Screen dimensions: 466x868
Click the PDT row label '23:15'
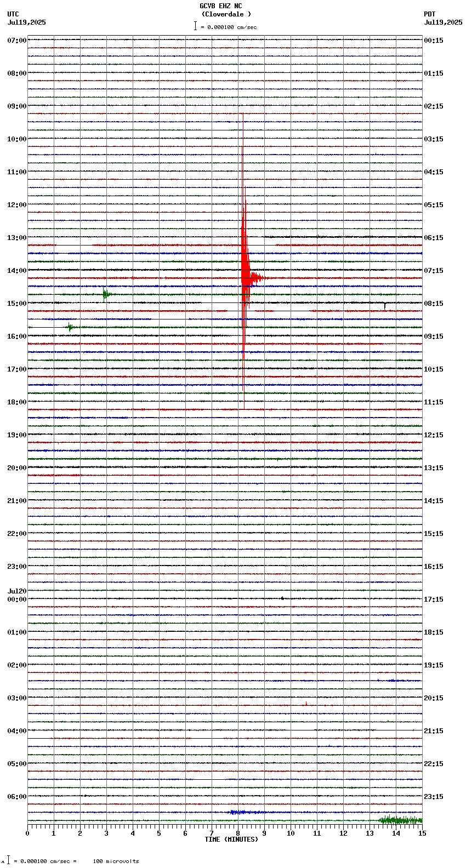[434, 797]
